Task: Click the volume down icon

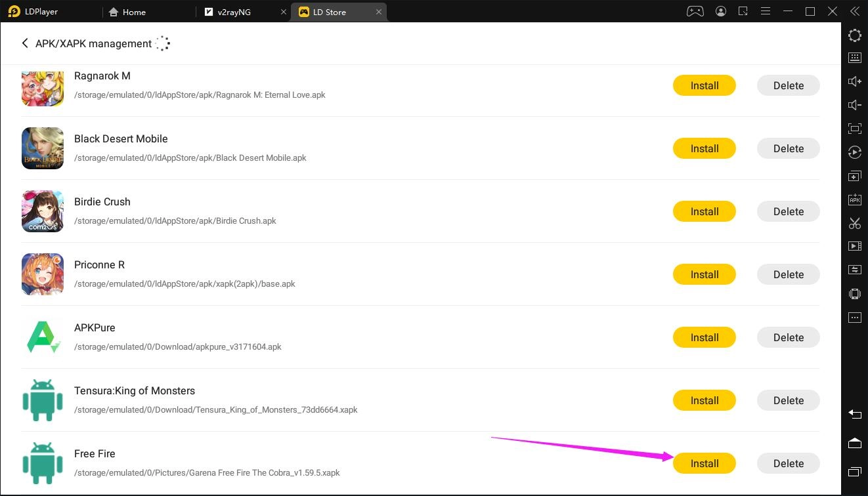Action: (x=854, y=105)
